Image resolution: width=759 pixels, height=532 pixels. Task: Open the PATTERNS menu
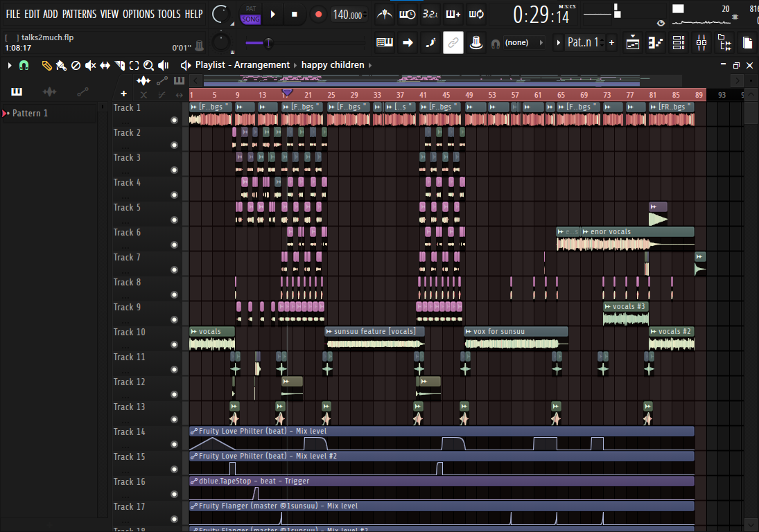tap(80, 14)
